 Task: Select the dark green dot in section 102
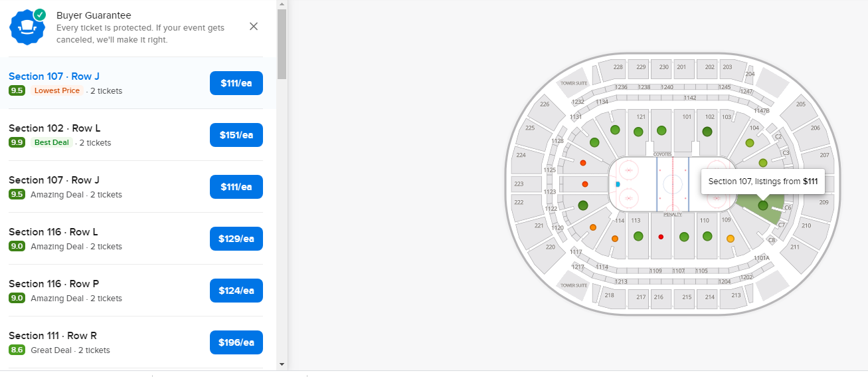707,132
